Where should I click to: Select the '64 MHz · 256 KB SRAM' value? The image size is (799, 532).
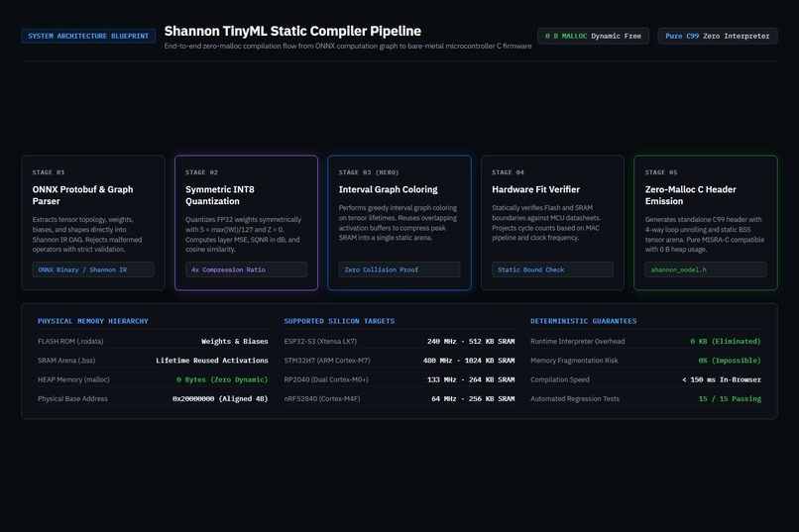[473, 398]
